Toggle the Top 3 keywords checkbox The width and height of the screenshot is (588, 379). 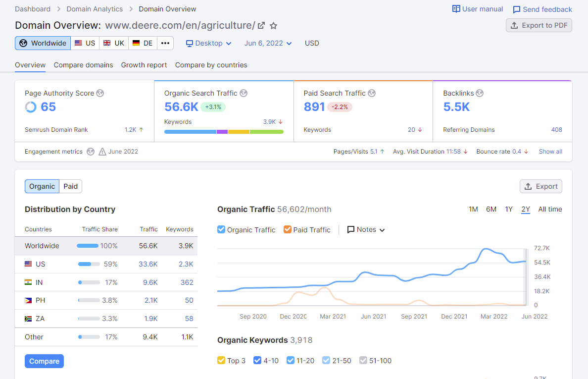click(x=221, y=360)
